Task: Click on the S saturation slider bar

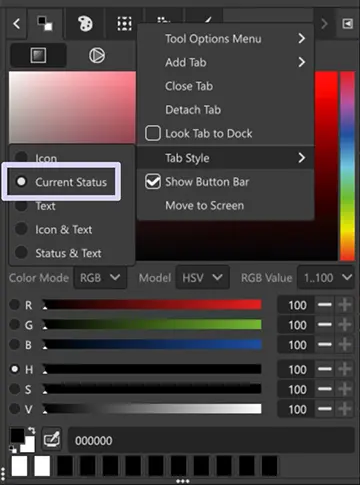Action: pyautogui.click(x=152, y=389)
